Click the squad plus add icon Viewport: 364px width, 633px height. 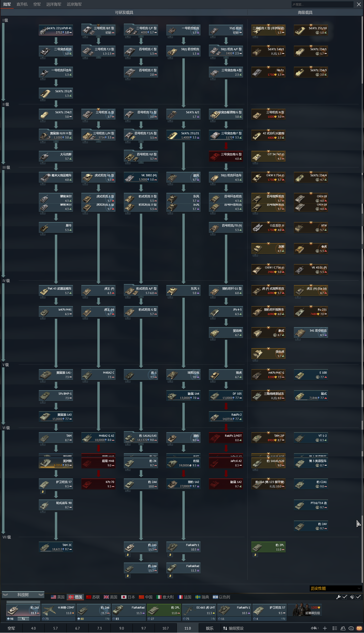[325, 628]
